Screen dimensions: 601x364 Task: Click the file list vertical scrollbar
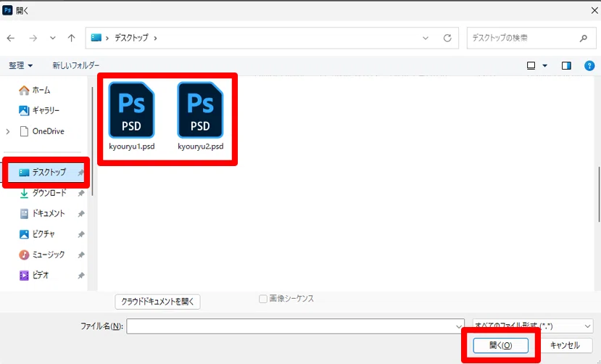point(598,194)
